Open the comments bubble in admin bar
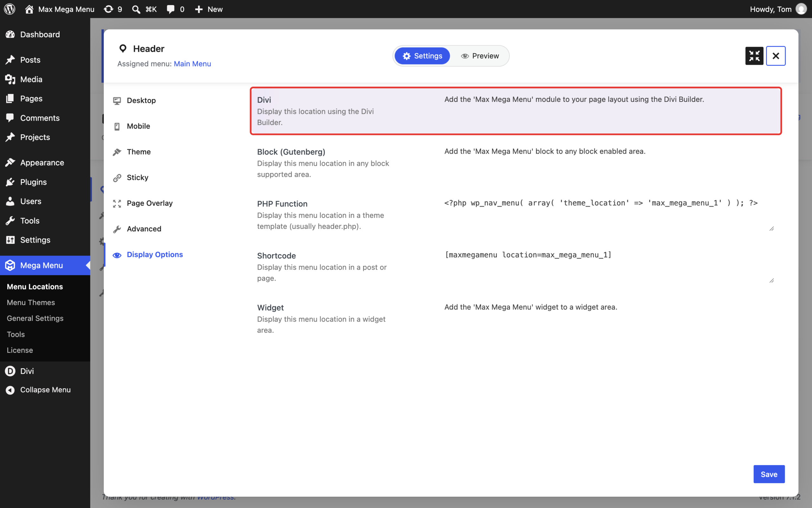 pos(175,9)
